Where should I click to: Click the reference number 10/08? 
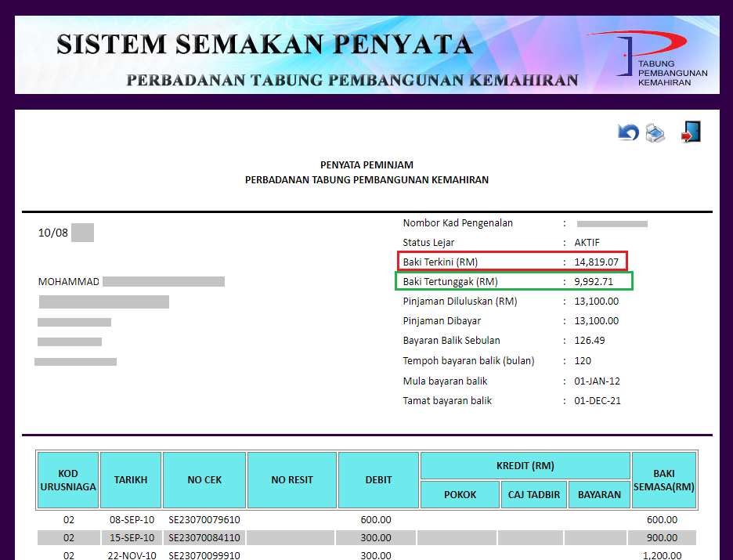[x=52, y=233]
